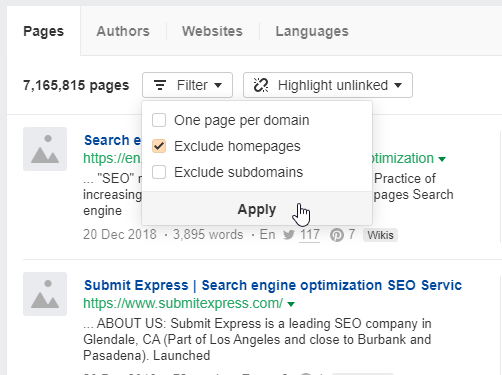Uncheck Exclude homepages checkbox
The width and height of the screenshot is (502, 375).
point(159,146)
